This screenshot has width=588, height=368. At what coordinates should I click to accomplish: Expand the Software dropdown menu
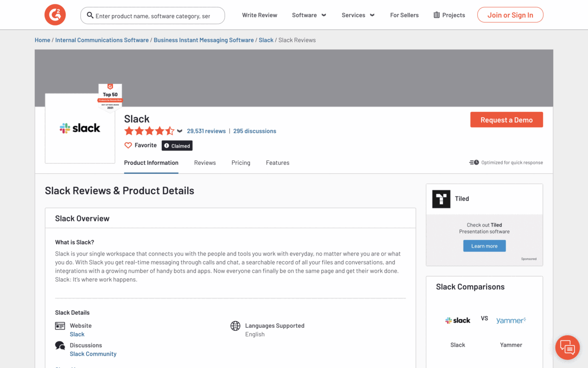click(309, 15)
